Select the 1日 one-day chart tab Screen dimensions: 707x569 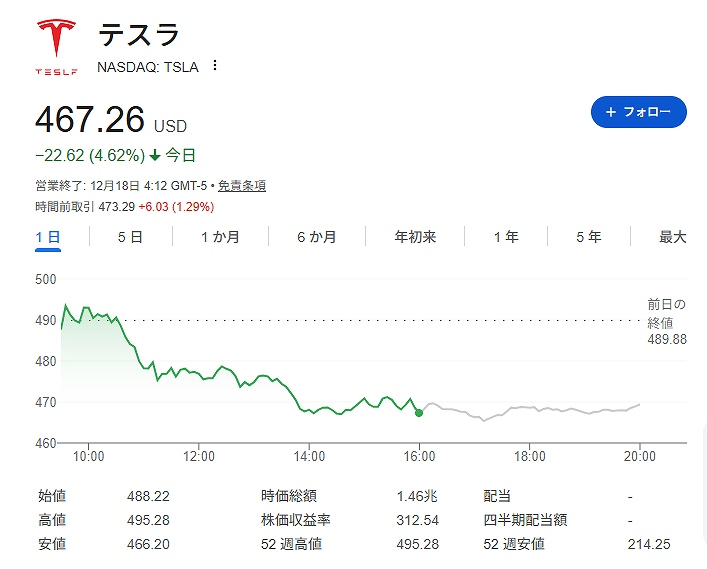[48, 237]
